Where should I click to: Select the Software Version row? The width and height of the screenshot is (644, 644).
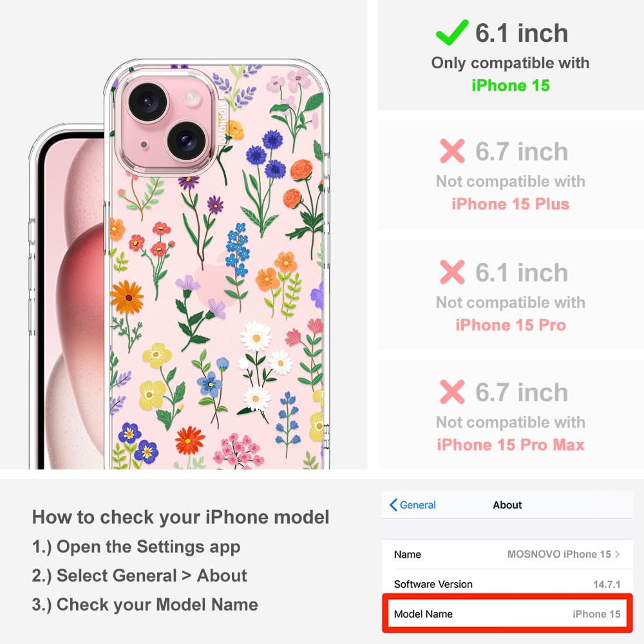pos(507,583)
